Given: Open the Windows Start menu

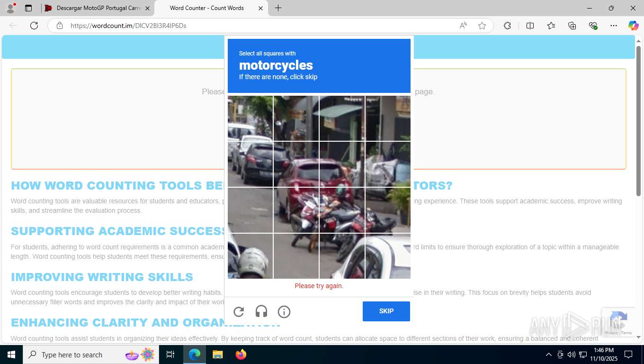Looking at the screenshot, I should (11, 355).
